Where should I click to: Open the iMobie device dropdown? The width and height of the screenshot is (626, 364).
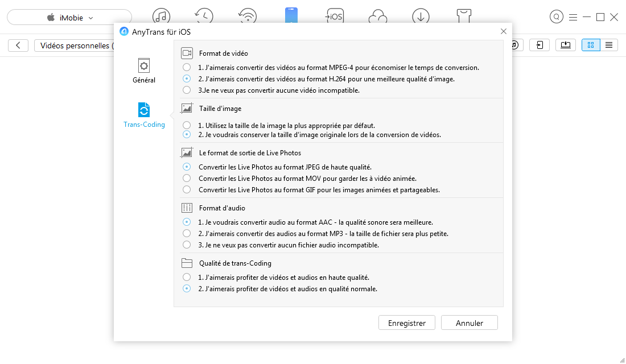[69, 18]
